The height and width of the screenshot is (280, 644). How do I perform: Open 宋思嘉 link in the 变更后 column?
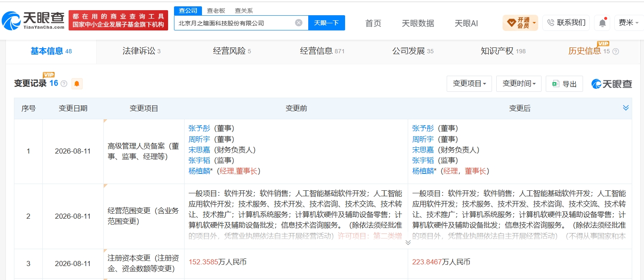tap(423, 149)
